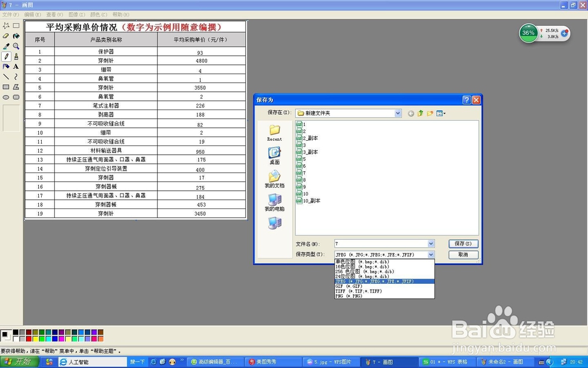The width and height of the screenshot is (588, 368).
Task: Switch to 5.jpg - WPS图片 taskbar window
Action: pos(332,362)
